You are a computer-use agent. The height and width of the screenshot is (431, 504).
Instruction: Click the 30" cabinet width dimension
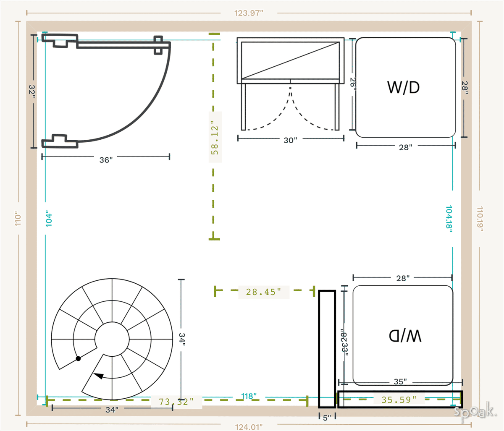pos(290,140)
